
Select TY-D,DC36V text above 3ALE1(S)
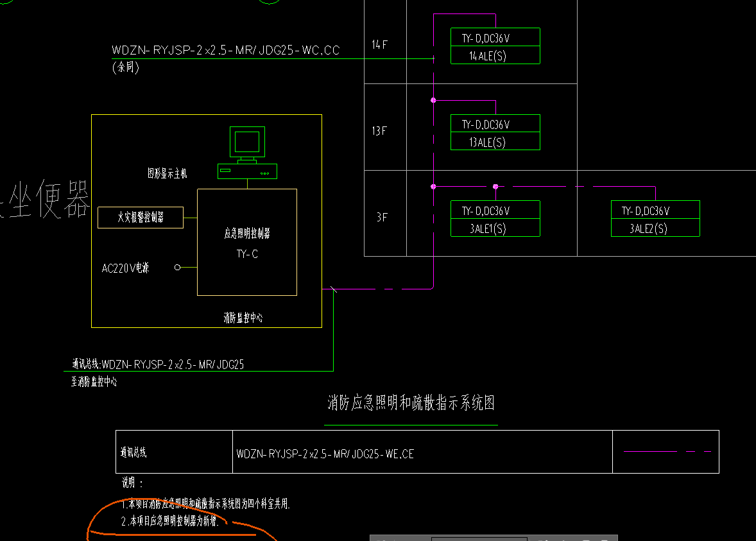pyautogui.click(x=486, y=211)
